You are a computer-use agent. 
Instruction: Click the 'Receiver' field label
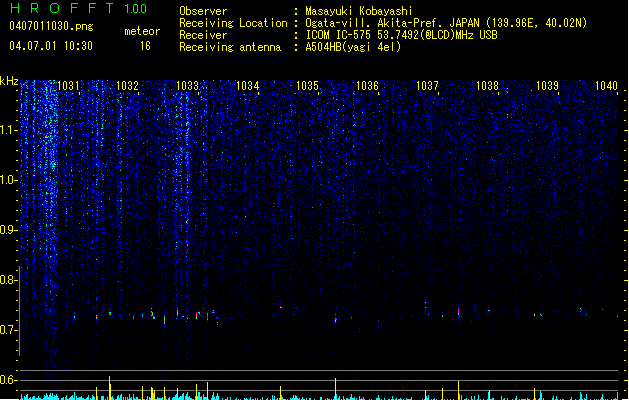tap(203, 35)
